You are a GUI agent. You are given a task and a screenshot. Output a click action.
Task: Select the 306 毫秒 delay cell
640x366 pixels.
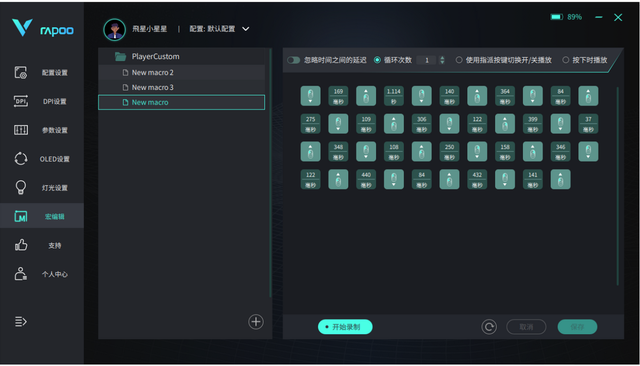[422, 124]
